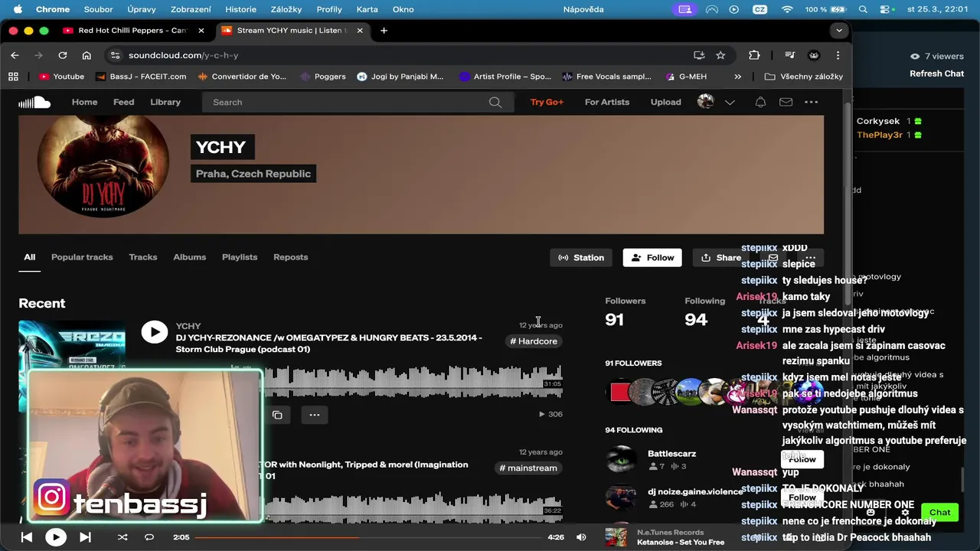Click install app icon in address bar

[x=699, y=55]
